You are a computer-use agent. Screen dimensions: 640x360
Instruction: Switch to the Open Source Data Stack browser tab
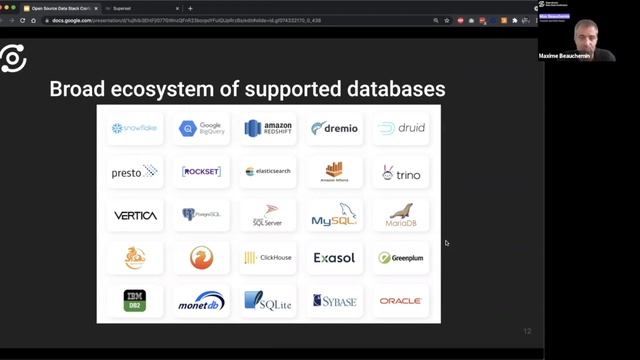[x=60, y=8]
